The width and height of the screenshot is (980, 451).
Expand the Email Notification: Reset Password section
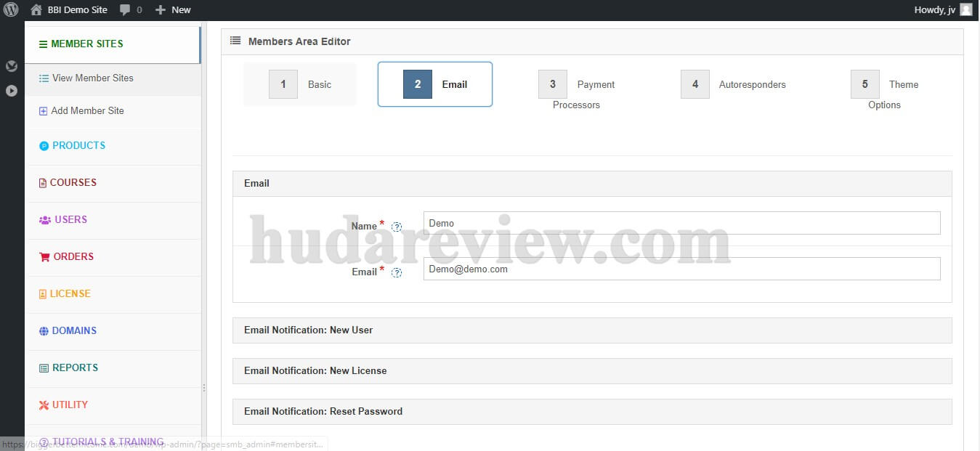coord(591,411)
